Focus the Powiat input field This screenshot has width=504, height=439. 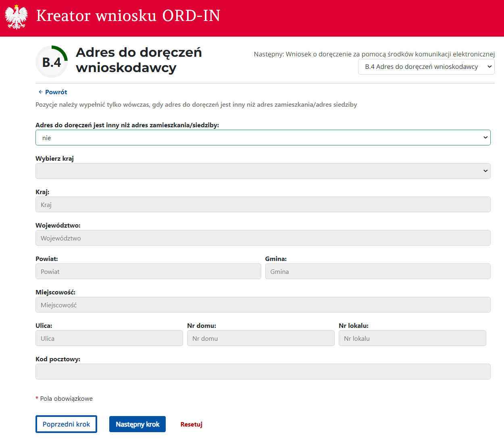(x=148, y=271)
